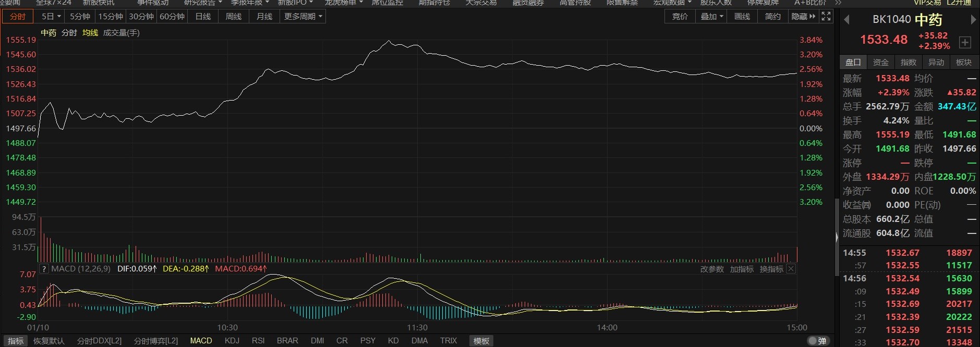
Task: Show the 月线 monthly chart
Action: (x=264, y=16)
